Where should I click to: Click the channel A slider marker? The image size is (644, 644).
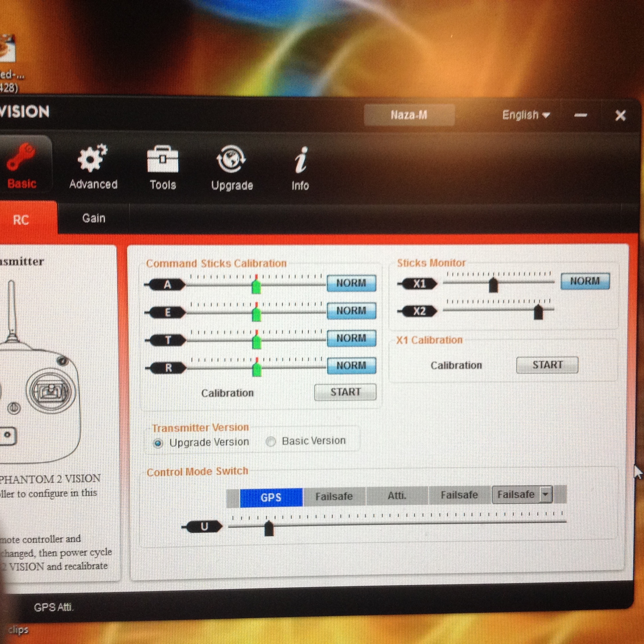coord(256,286)
